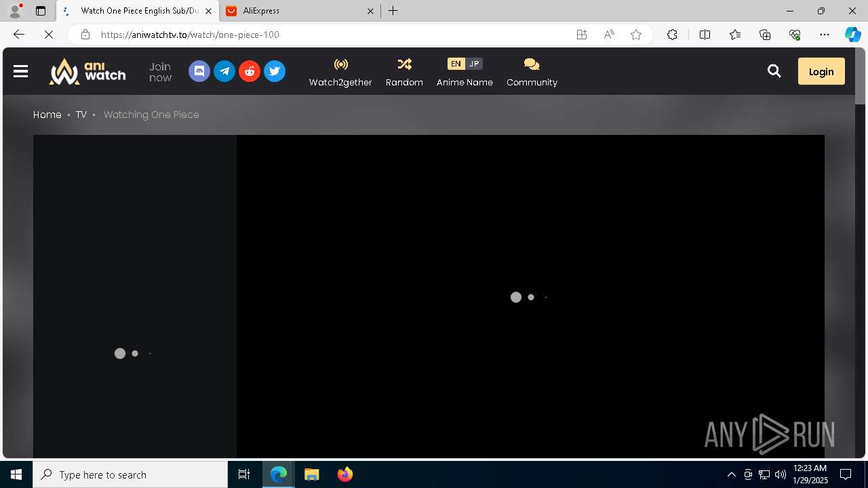Click the address bar URL

click(190, 35)
